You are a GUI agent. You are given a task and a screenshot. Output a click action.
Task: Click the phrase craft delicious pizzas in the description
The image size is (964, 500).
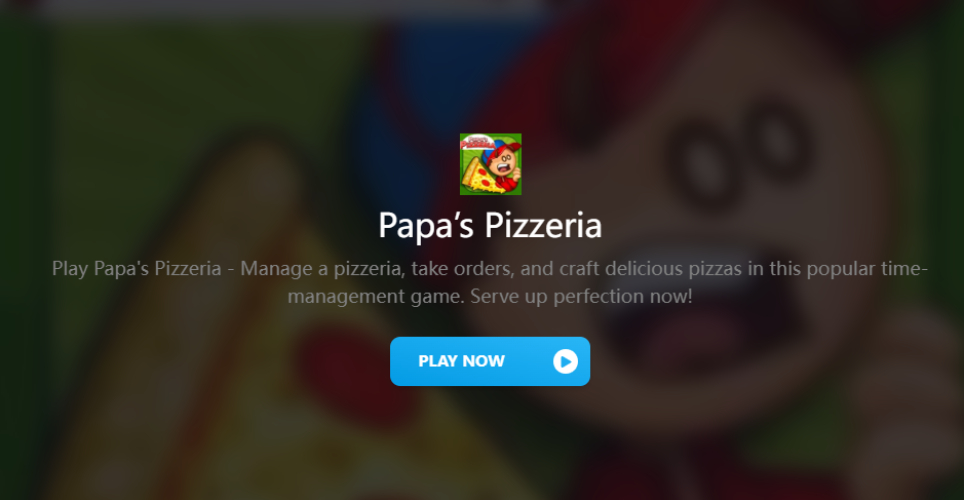(650, 269)
